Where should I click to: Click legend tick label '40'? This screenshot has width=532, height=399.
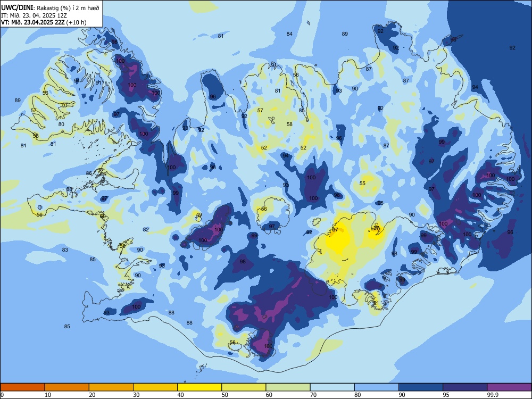pyautogui.click(x=180, y=395)
